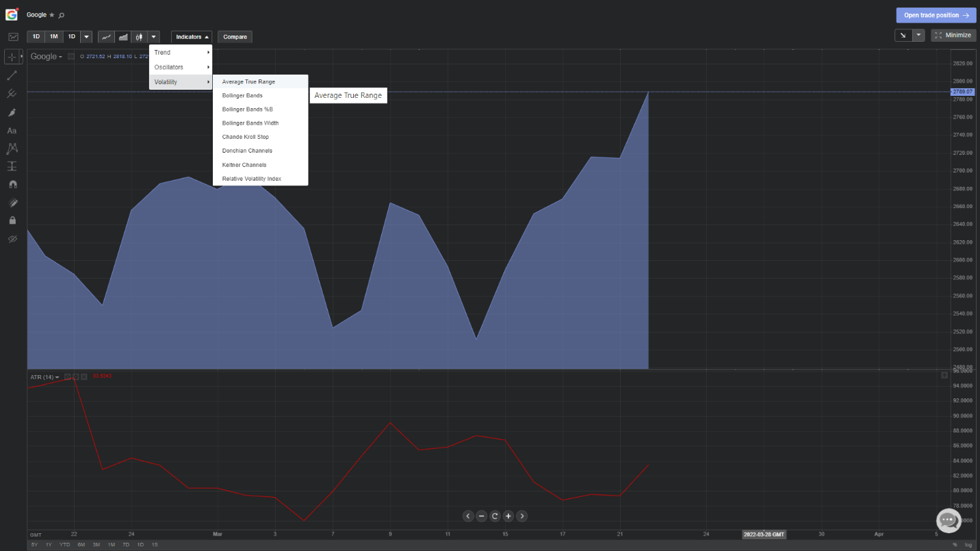Choose Keltner Channels indicator

click(244, 165)
